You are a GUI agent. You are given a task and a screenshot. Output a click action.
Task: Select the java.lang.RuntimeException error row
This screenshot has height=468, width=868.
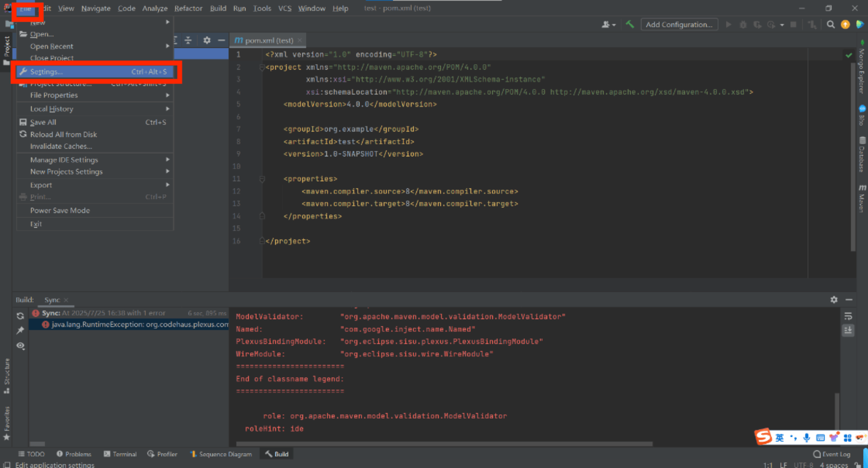[x=129, y=324]
